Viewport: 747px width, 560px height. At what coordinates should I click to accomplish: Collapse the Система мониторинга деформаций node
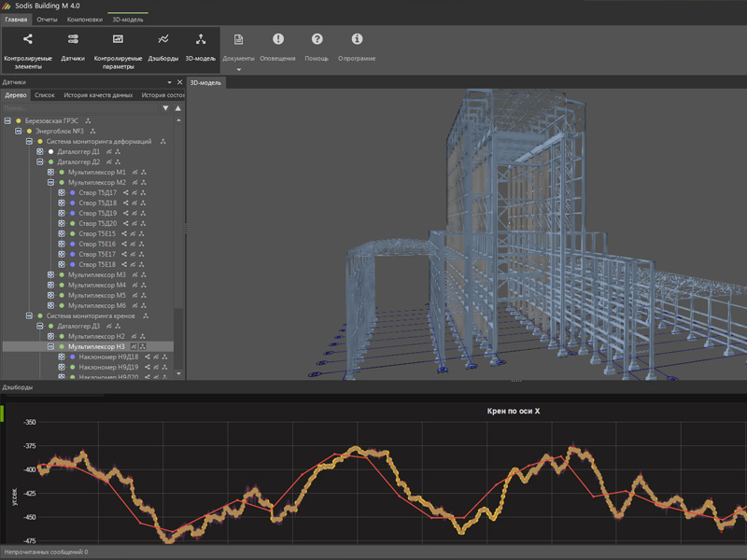(x=29, y=142)
